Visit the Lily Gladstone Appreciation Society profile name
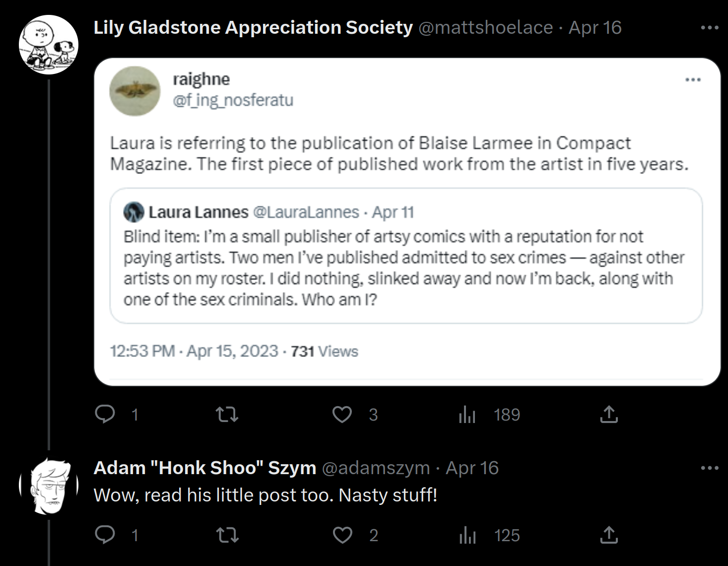 (x=253, y=28)
